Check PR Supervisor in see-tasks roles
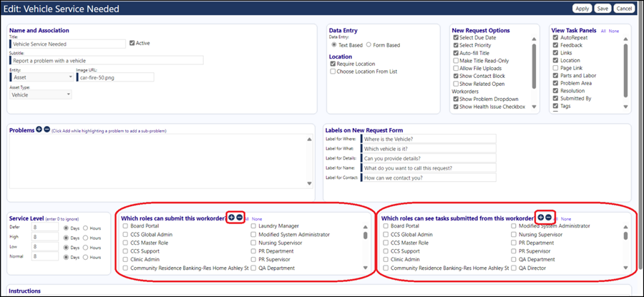644x297 pixels. (514, 251)
